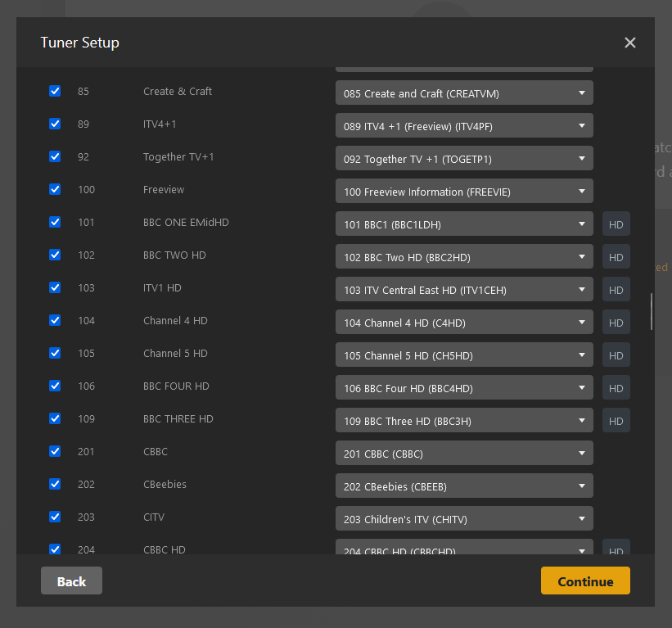This screenshot has height=628, width=672.
Task: Close the Tuner Setup dialog
Action: [629, 43]
